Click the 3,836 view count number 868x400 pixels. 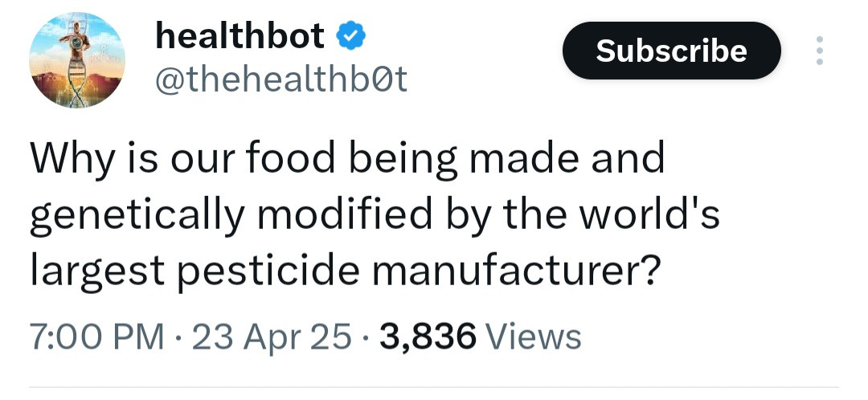point(428,336)
